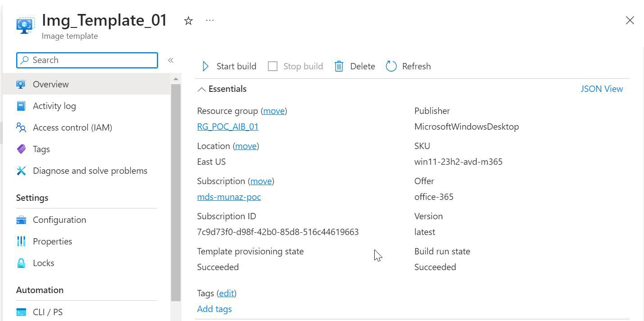This screenshot has width=644, height=321.
Task: Click the Delete trash can icon
Action: coord(339,66)
